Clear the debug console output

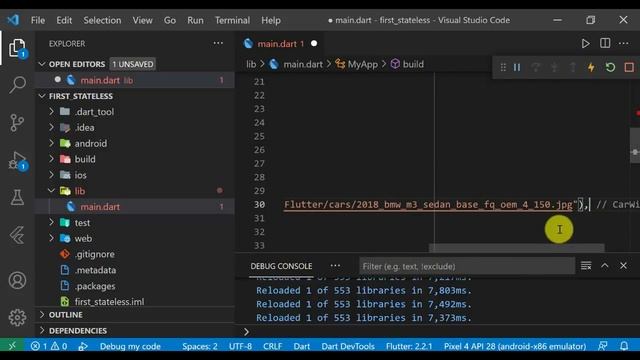(x=586, y=266)
